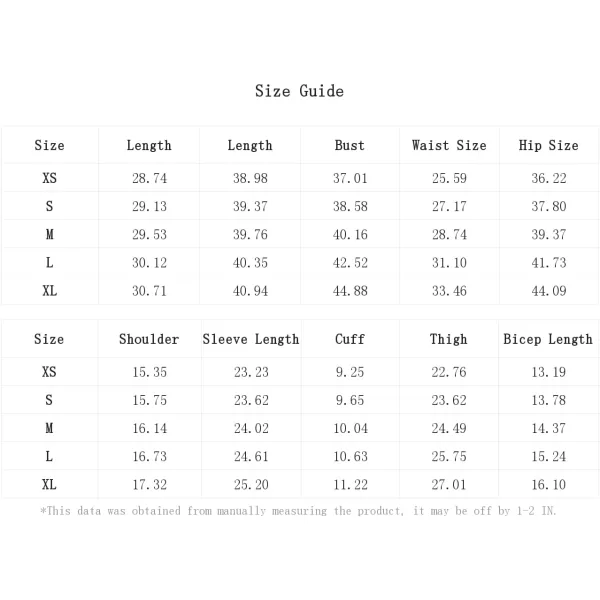Select XS bust value 37.01
This screenshot has width=600, height=600.
point(350,178)
